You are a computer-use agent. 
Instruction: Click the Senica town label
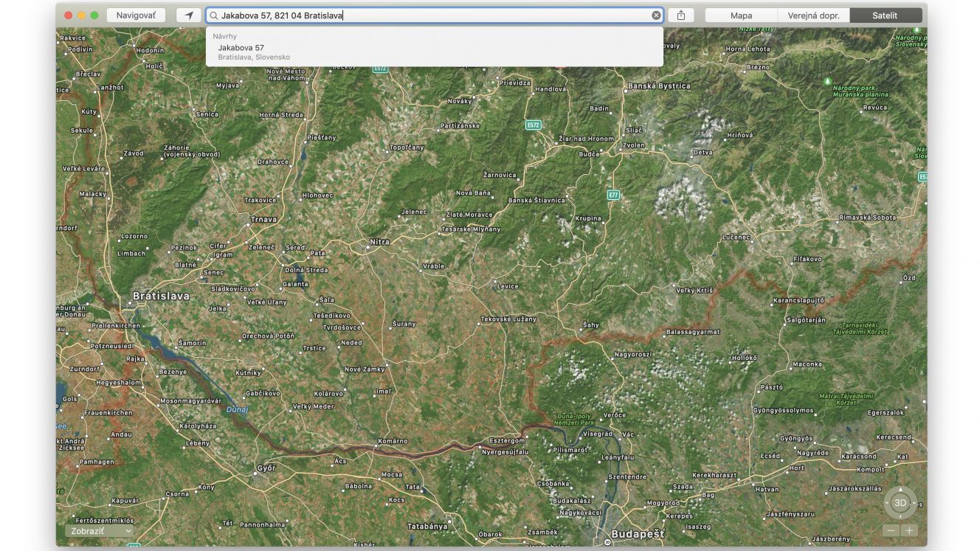(x=207, y=114)
